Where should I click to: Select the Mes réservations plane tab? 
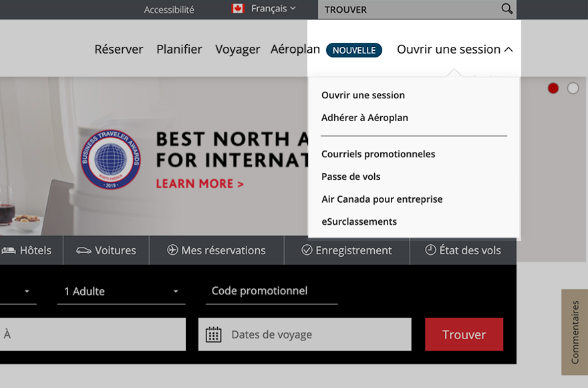tap(216, 250)
